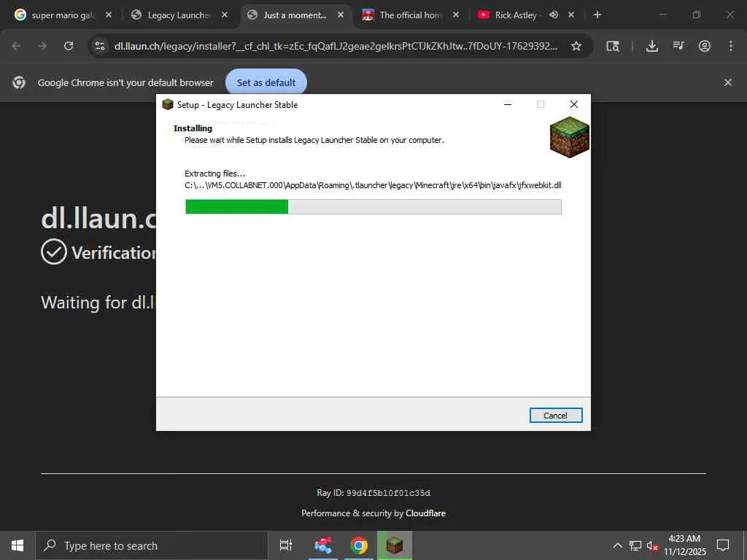The image size is (747, 560).
Task: Open Chrome three-dot menu
Action: point(731,46)
